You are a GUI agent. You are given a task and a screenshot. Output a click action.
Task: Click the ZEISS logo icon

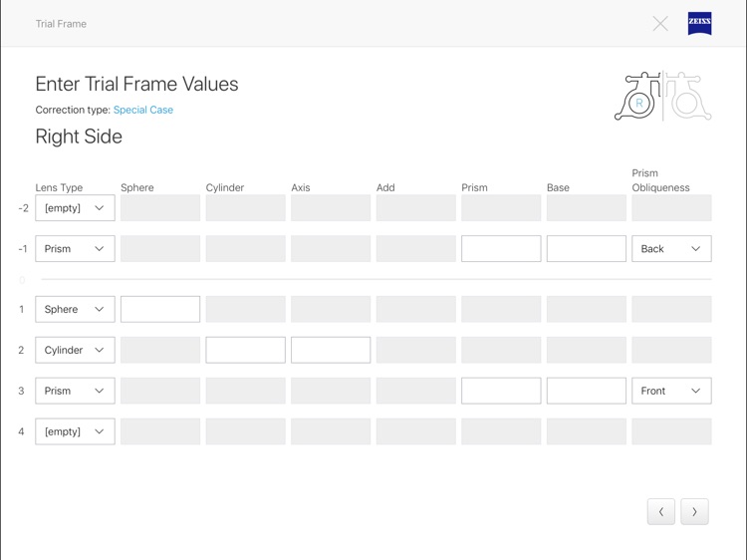699,24
